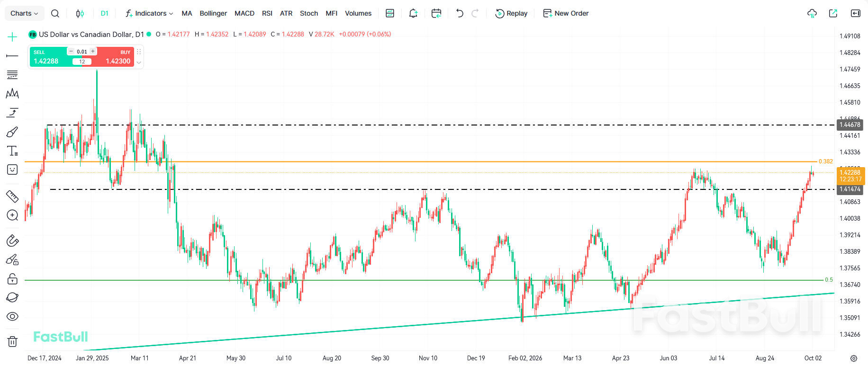Lock all drawings with padlock
Image resolution: width=868 pixels, height=366 pixels.
[x=12, y=279]
